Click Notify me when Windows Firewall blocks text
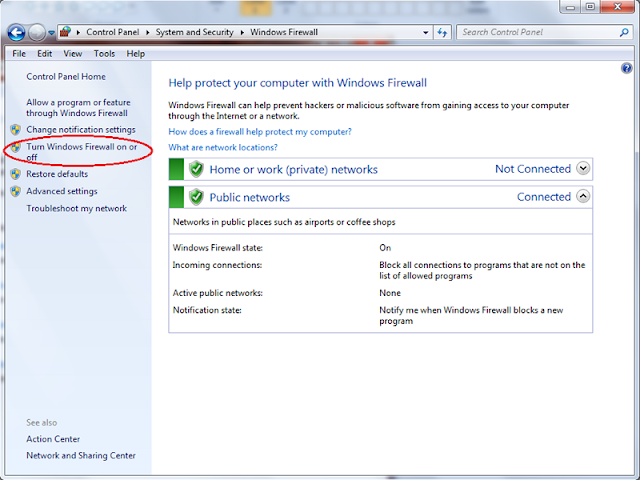Image resolution: width=640 pixels, height=480 pixels. pyautogui.click(x=471, y=315)
